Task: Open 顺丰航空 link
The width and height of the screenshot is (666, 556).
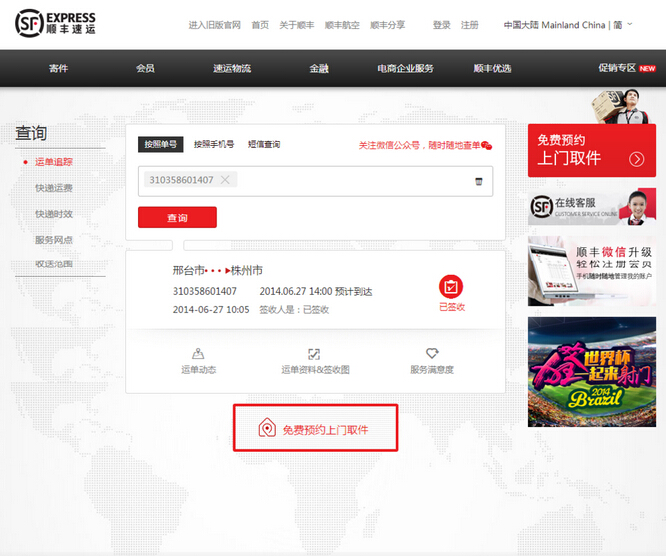Action: (x=342, y=25)
